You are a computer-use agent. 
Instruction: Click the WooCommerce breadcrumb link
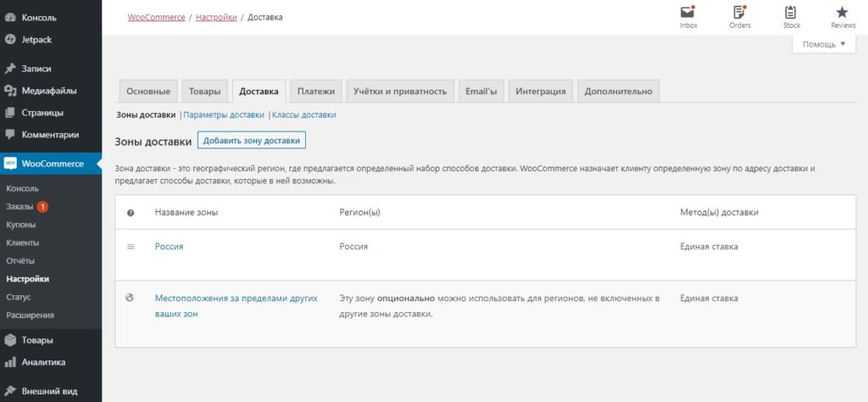click(156, 17)
